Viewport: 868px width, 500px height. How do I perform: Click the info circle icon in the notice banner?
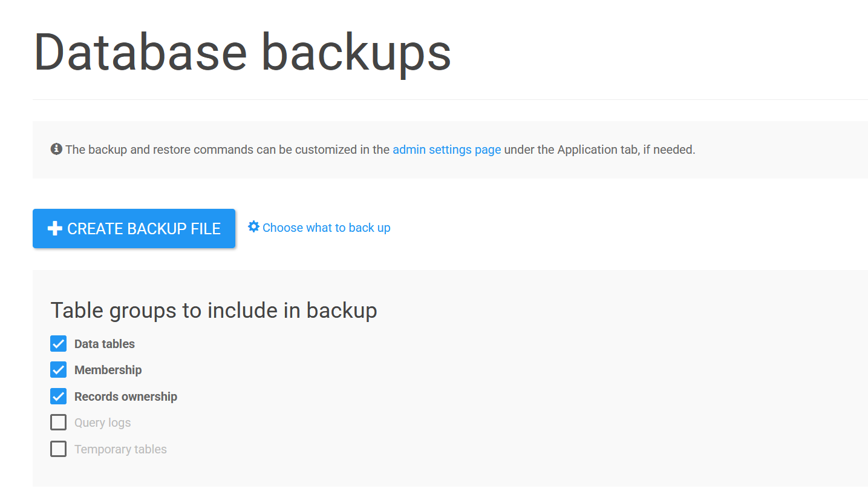pyautogui.click(x=56, y=149)
